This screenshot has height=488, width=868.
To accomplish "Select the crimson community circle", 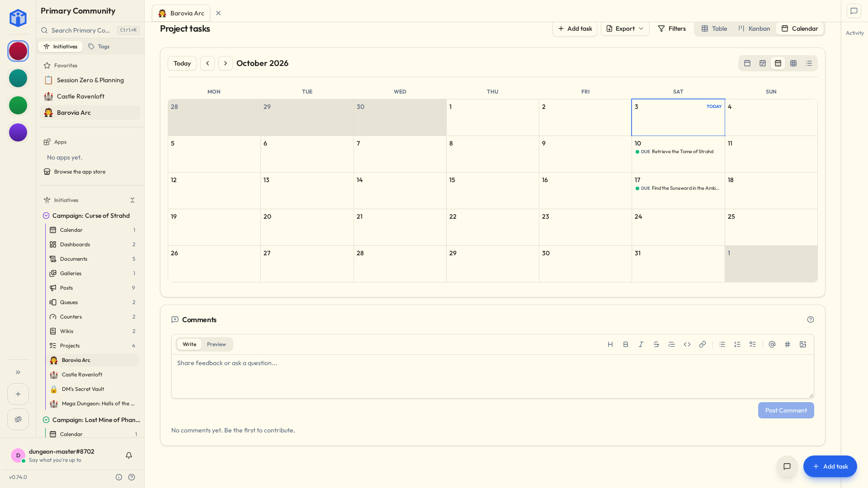I will click(x=18, y=51).
